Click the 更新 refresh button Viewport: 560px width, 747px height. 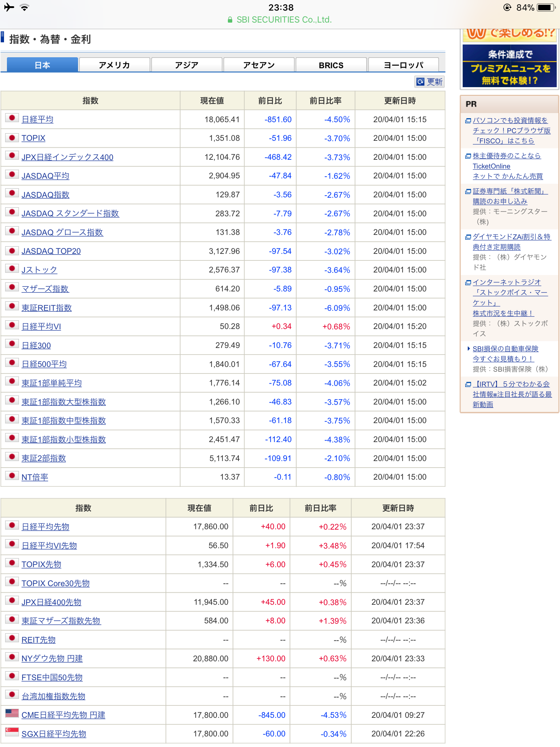[x=429, y=82]
